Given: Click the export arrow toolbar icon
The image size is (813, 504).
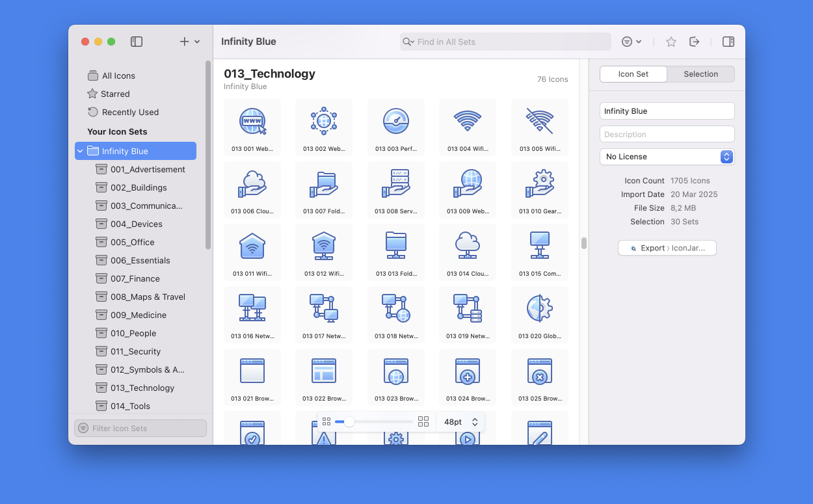Looking at the screenshot, I should [x=695, y=42].
